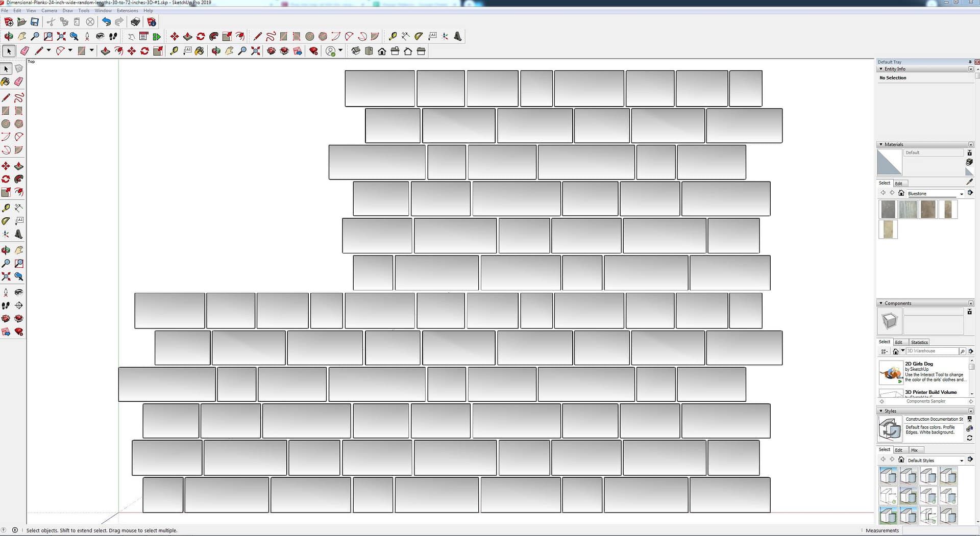Image resolution: width=980 pixels, height=536 pixels.
Task: Select the first gray Bluestone material swatch
Action: (x=888, y=210)
